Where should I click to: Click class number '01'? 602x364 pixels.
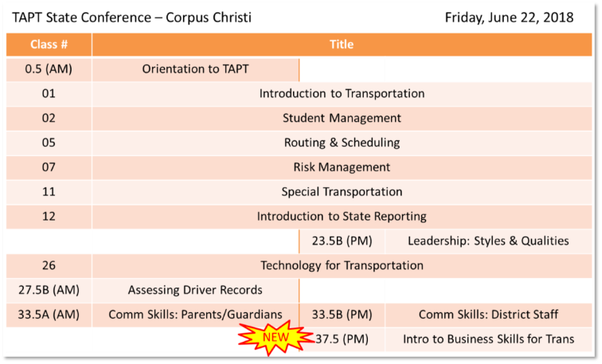[49, 94]
